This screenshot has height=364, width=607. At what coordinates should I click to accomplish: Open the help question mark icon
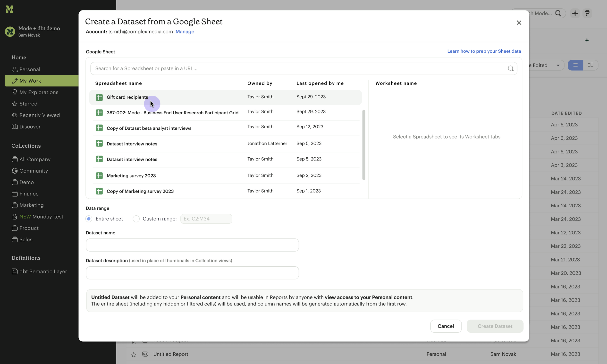click(587, 13)
